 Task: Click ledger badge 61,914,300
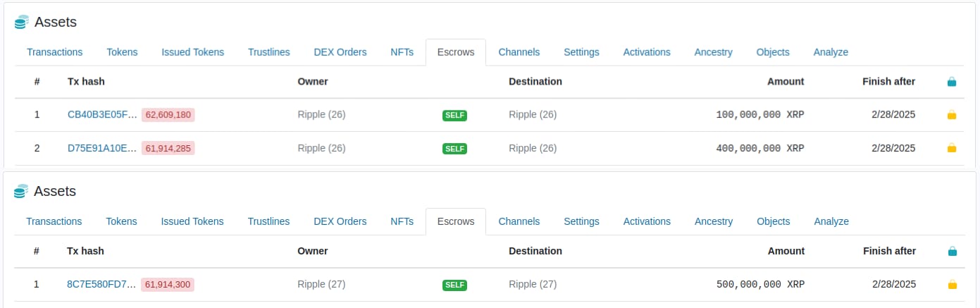[x=168, y=285]
